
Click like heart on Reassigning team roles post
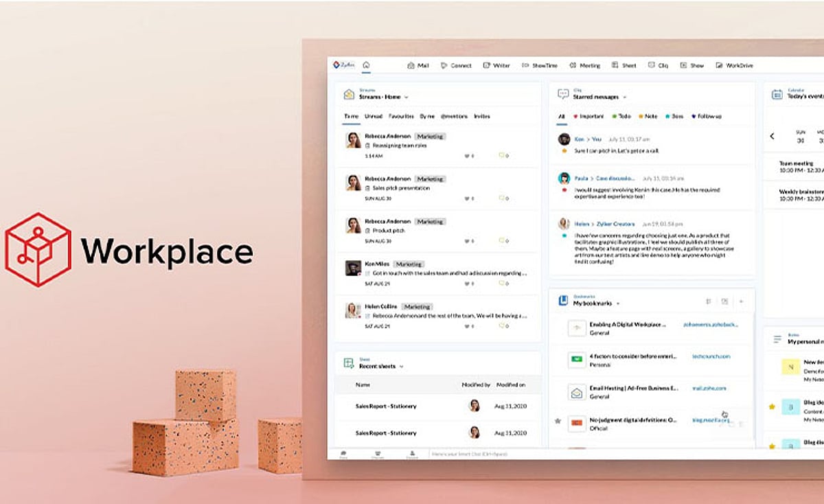point(467,156)
